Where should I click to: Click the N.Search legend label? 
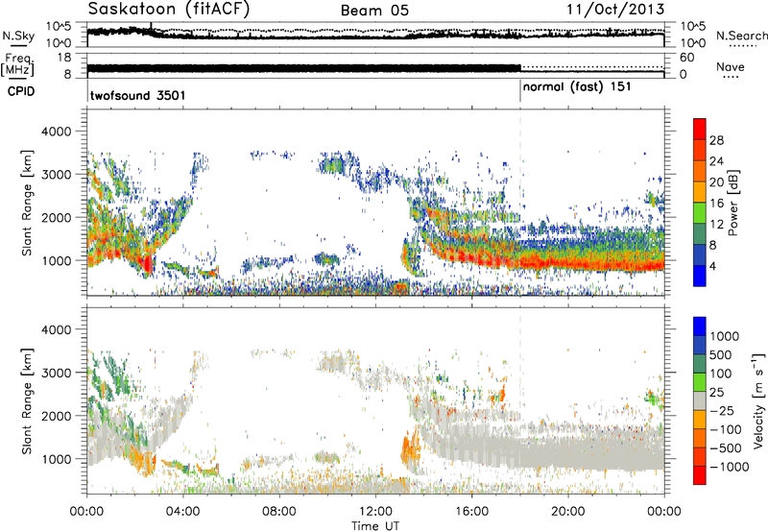click(742, 36)
